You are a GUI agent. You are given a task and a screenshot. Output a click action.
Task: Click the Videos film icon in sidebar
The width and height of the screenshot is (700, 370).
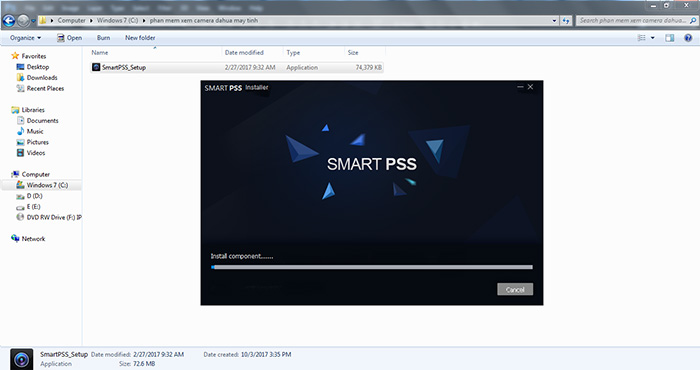(x=20, y=153)
